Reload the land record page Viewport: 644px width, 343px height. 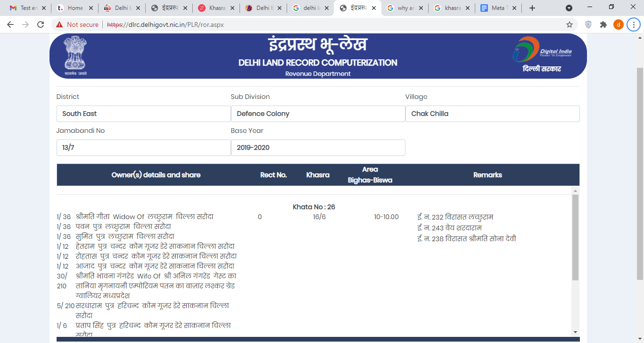(41, 24)
